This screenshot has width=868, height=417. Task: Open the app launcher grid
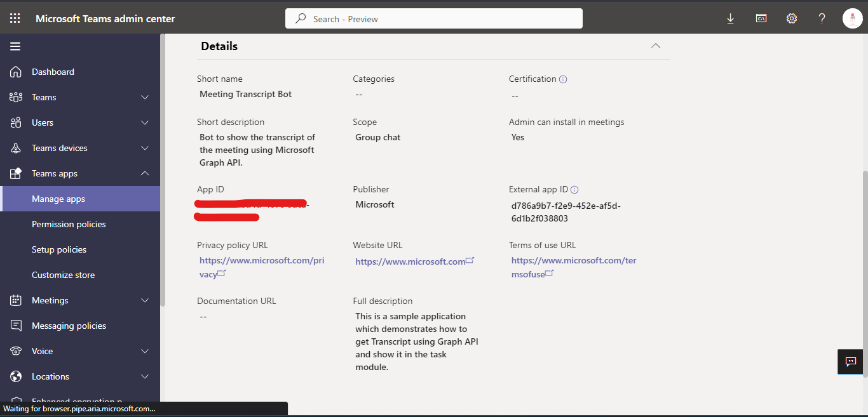(x=14, y=17)
